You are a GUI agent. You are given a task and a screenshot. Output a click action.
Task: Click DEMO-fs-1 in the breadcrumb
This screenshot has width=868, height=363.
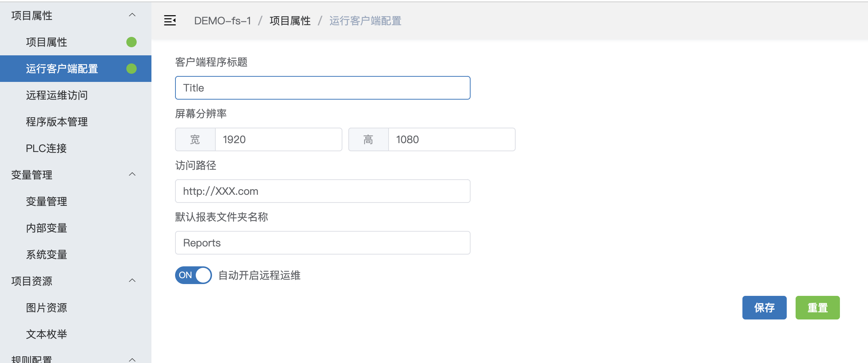point(222,21)
